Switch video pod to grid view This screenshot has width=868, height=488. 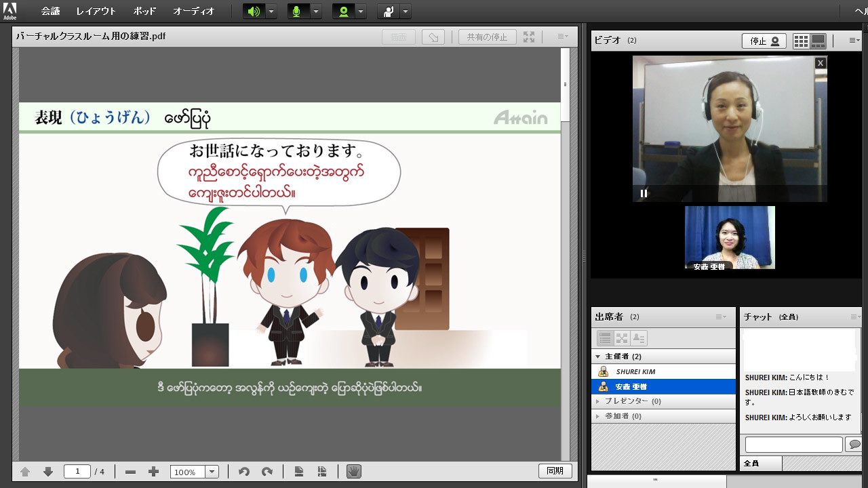coord(801,41)
